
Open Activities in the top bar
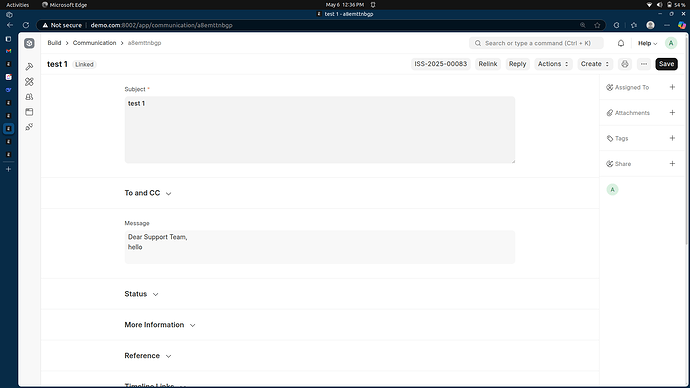(x=17, y=5)
